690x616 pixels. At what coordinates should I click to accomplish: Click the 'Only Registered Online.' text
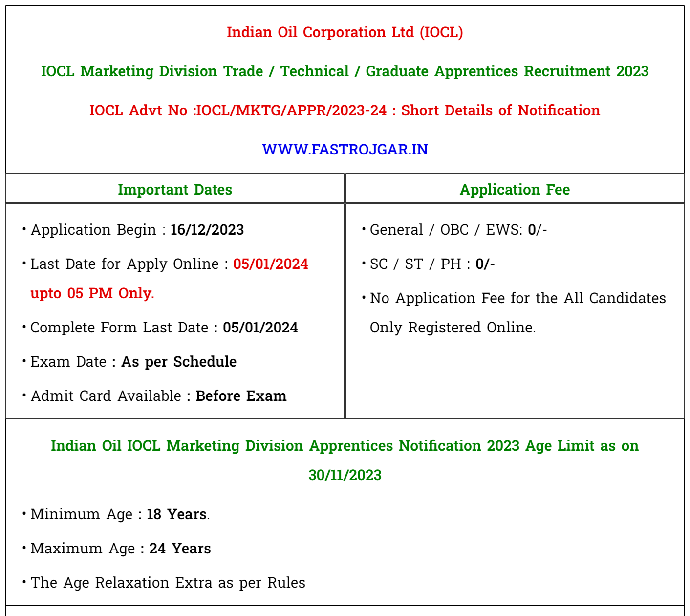click(x=453, y=328)
